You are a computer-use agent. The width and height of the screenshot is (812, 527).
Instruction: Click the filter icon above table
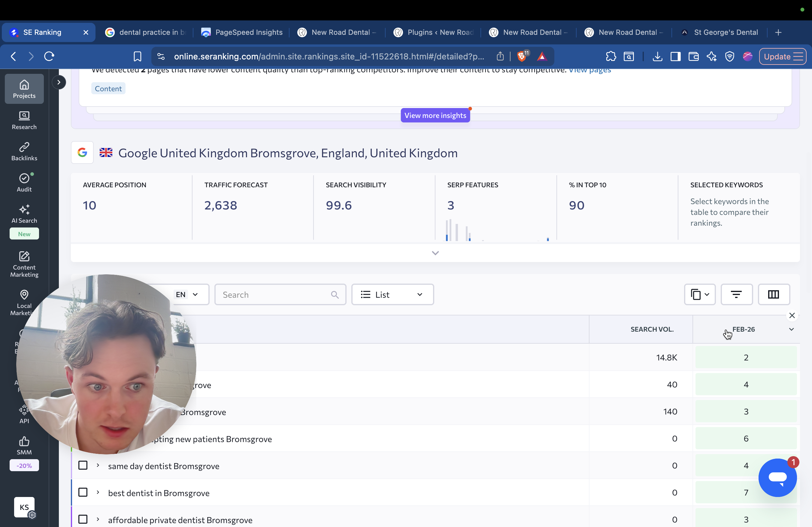[736, 294]
